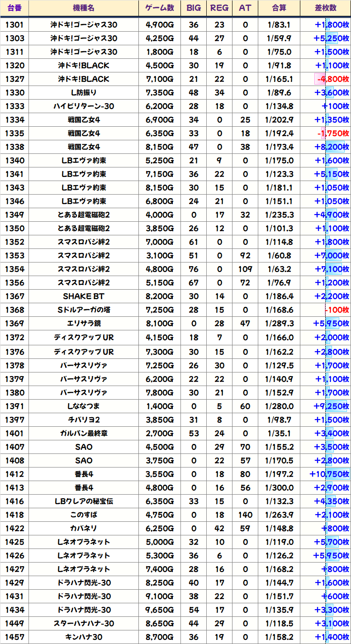This screenshot has height=644, width=351.
Task: Select the AT column header
Action: coord(245,8)
